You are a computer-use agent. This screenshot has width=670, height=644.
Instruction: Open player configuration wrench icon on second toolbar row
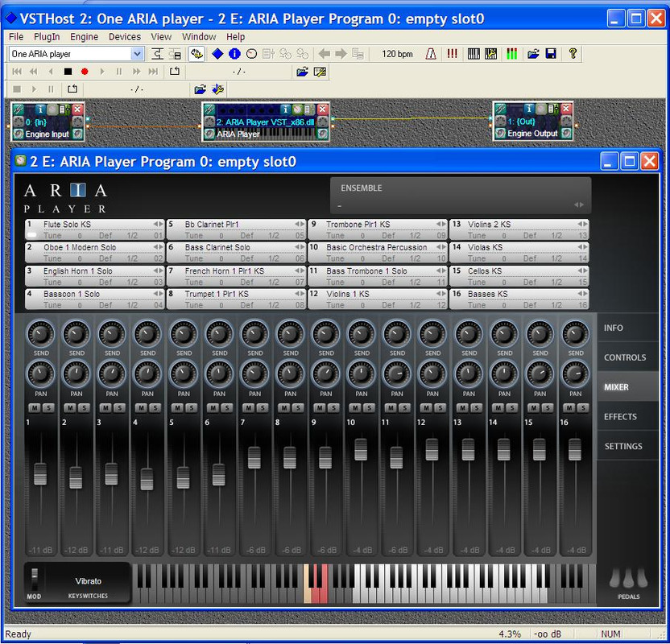click(320, 72)
